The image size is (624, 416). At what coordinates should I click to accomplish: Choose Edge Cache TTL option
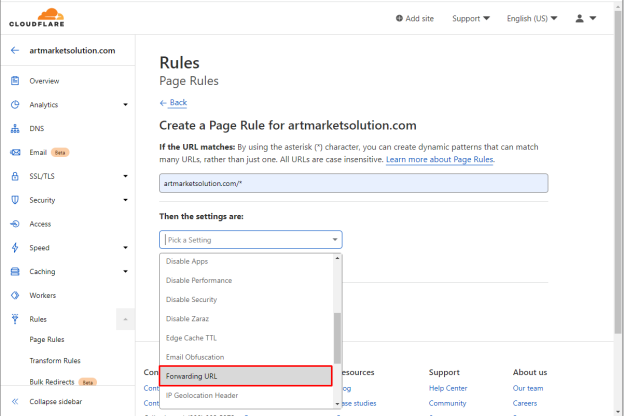(x=246, y=338)
